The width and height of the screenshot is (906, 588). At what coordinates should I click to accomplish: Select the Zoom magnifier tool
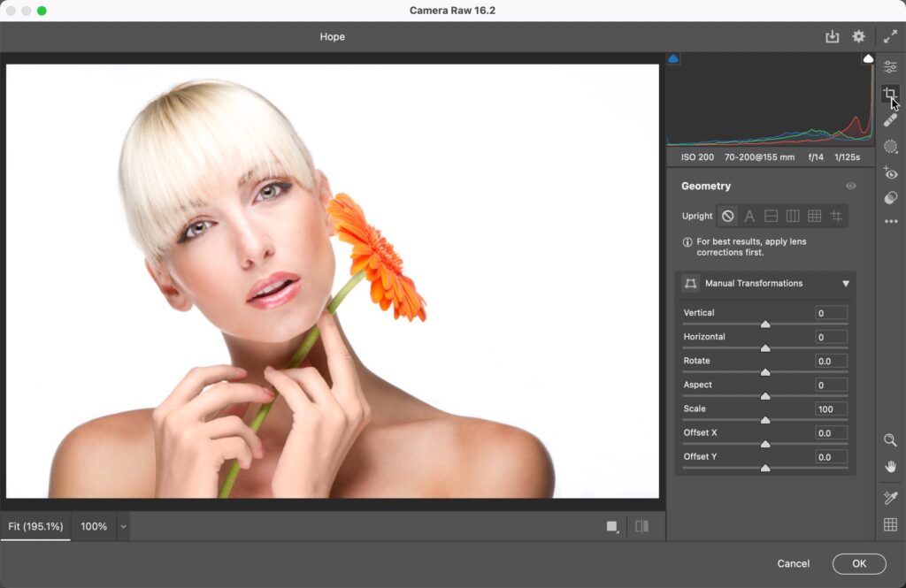[890, 440]
